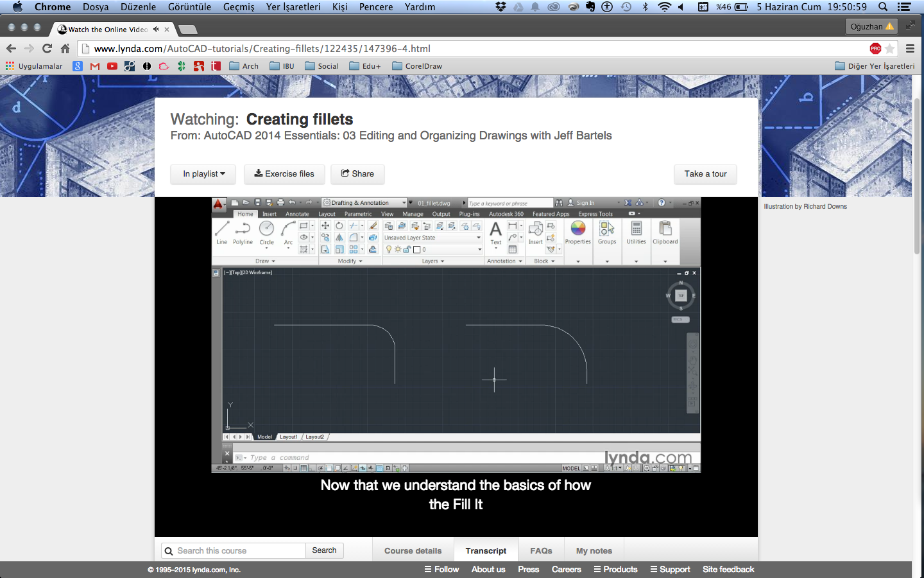Click the Search button
The image size is (924, 578).
(324, 550)
